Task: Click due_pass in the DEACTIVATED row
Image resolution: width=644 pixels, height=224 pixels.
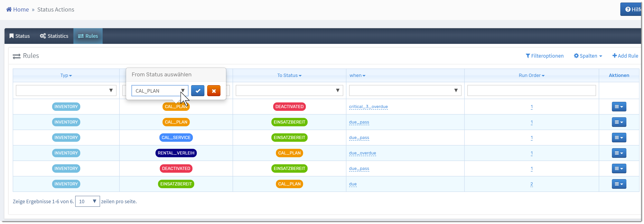Action: pyautogui.click(x=359, y=169)
